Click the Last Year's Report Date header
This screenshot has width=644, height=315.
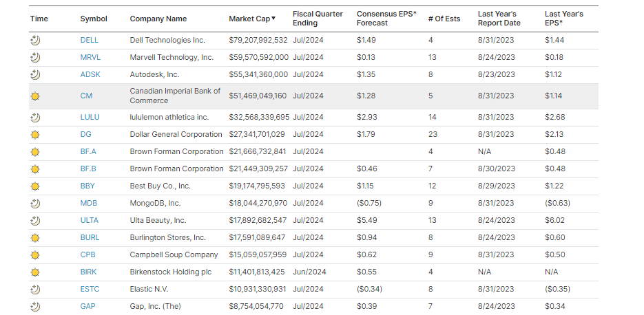click(x=499, y=19)
